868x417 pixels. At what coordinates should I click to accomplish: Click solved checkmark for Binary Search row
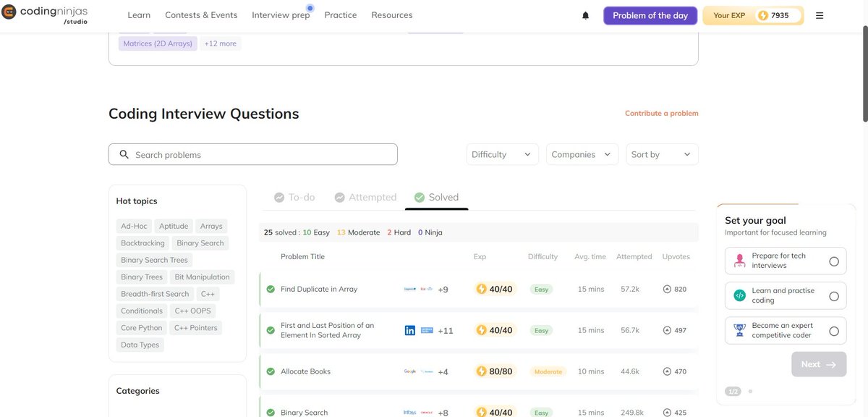[271, 413]
